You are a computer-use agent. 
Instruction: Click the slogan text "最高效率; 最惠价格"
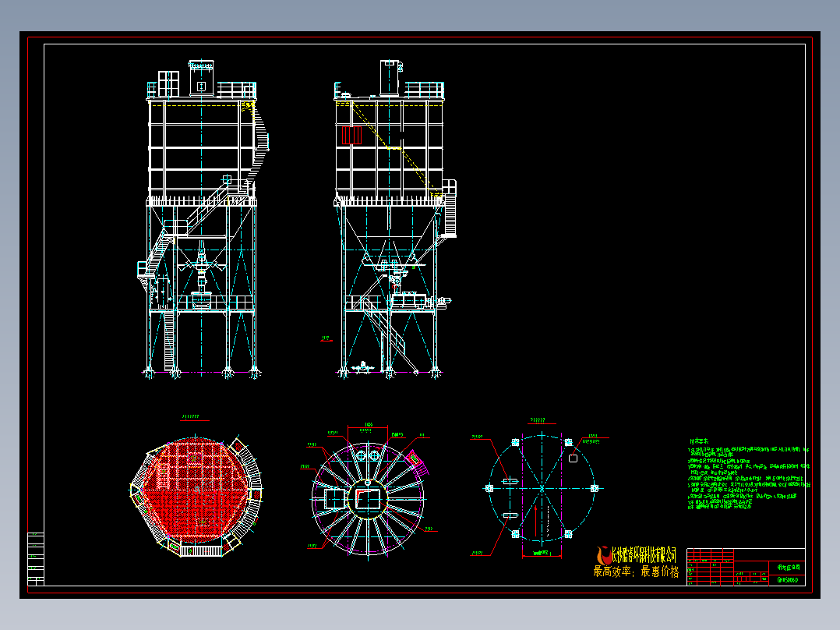(x=636, y=572)
